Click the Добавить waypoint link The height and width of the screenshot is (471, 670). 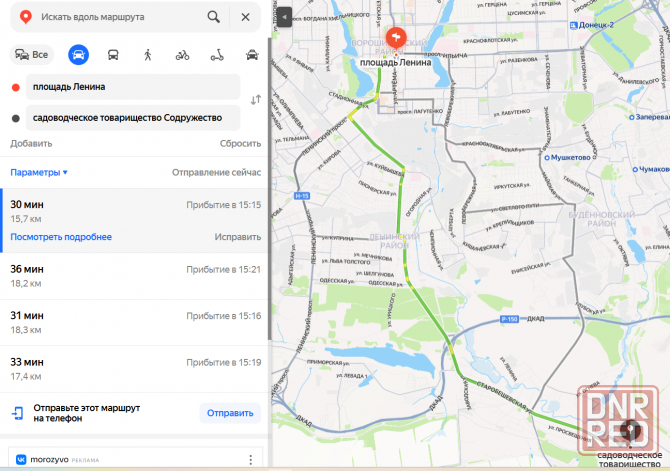[x=31, y=143]
